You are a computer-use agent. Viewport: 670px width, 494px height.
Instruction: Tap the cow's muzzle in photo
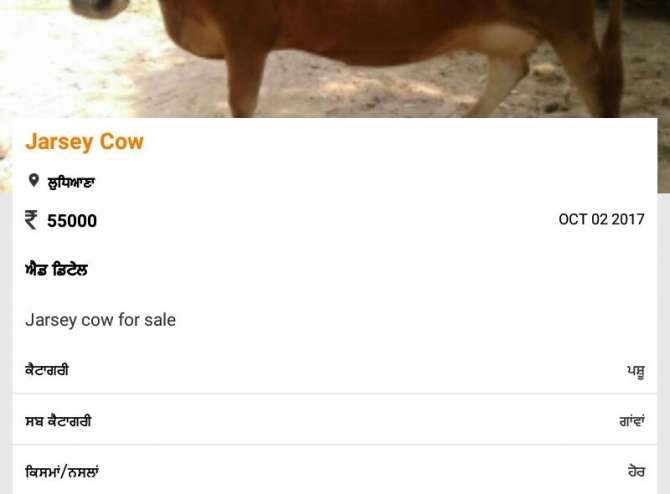(99, 8)
